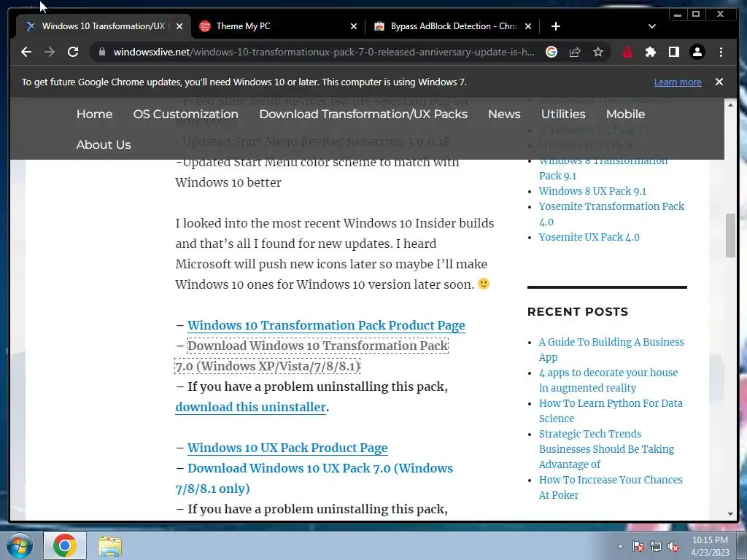Open Yosemite UX Pack 4.0 link
This screenshot has height=560, width=747.
589,237
